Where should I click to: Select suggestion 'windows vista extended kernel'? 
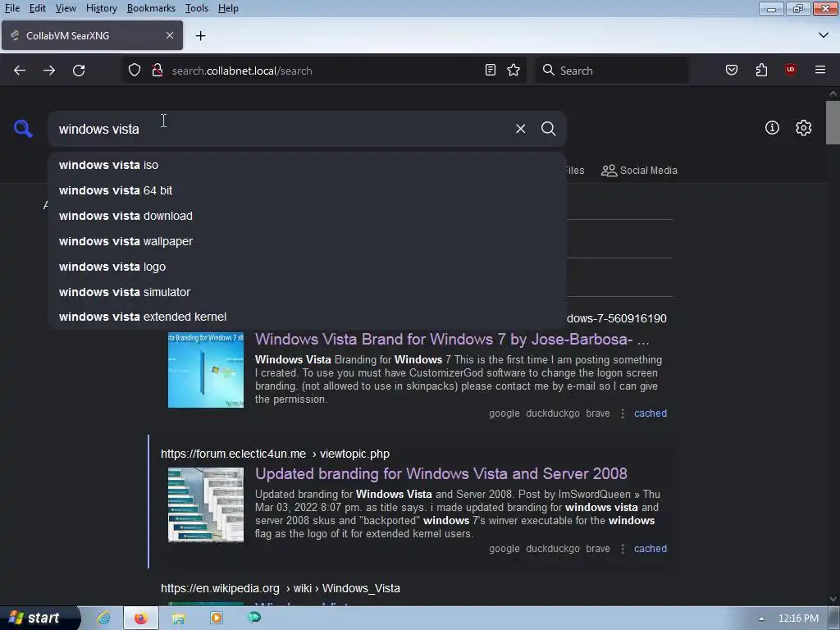307,317
